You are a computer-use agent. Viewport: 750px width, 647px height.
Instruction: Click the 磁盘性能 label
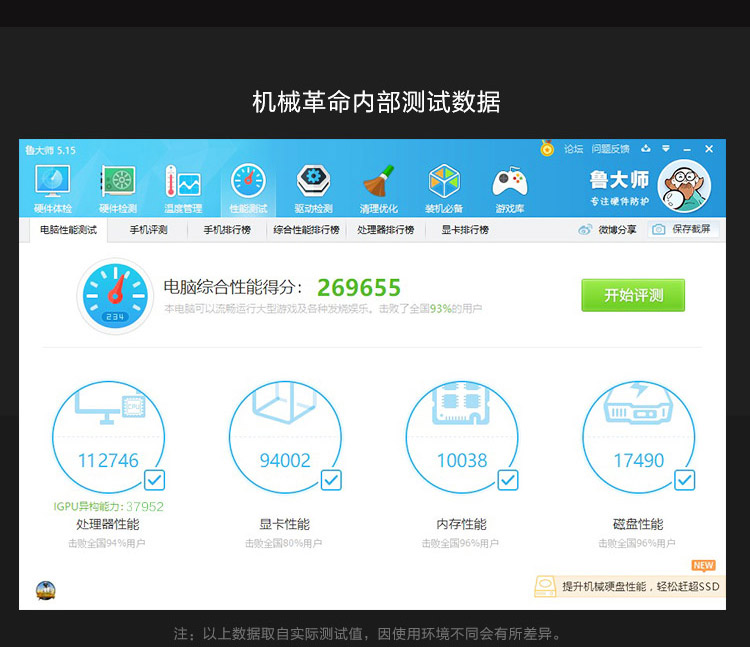coord(638,524)
